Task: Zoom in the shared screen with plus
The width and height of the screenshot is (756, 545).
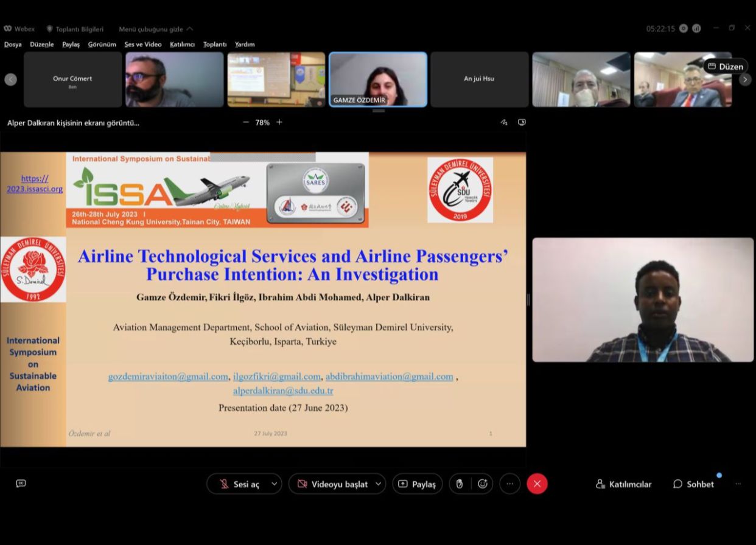Action: [x=279, y=122]
